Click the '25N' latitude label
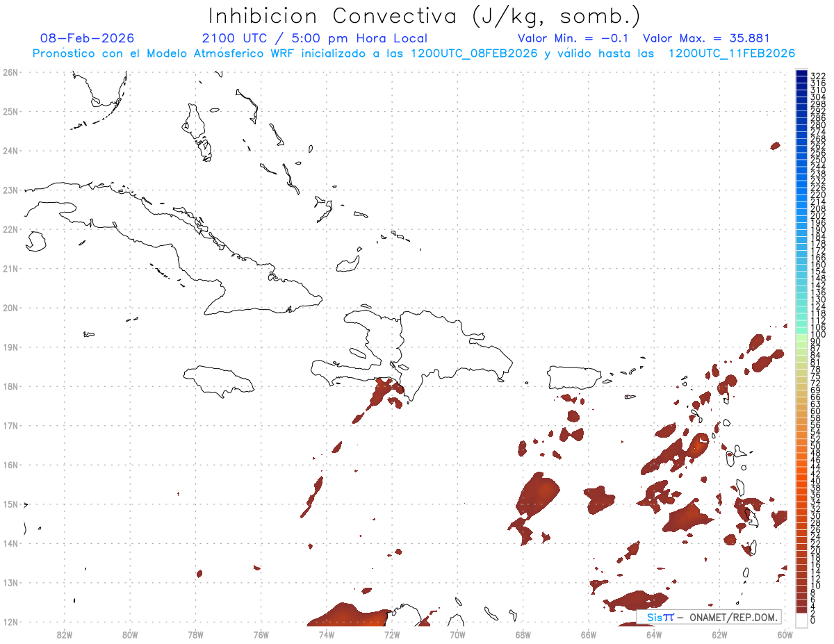834x644 pixels. pos(10,111)
